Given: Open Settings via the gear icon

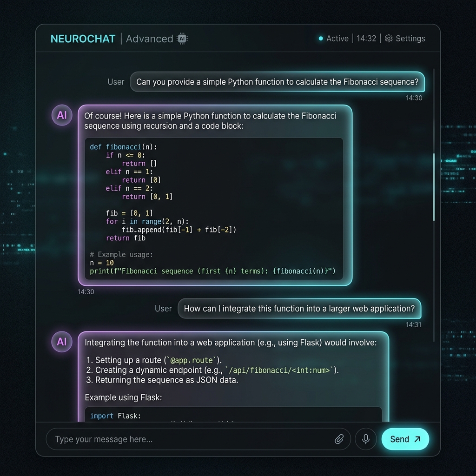Looking at the screenshot, I should coord(389,39).
